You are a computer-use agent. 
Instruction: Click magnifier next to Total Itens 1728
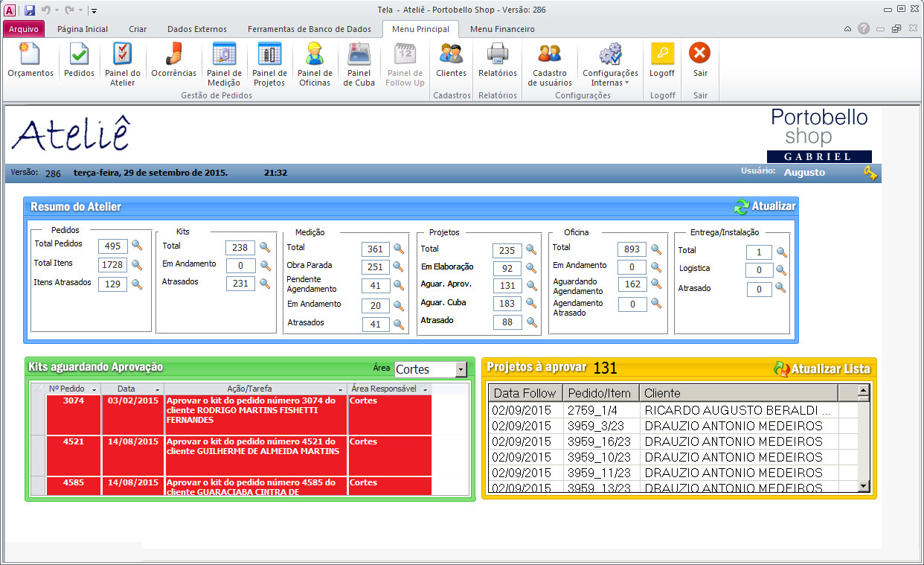pos(137,264)
